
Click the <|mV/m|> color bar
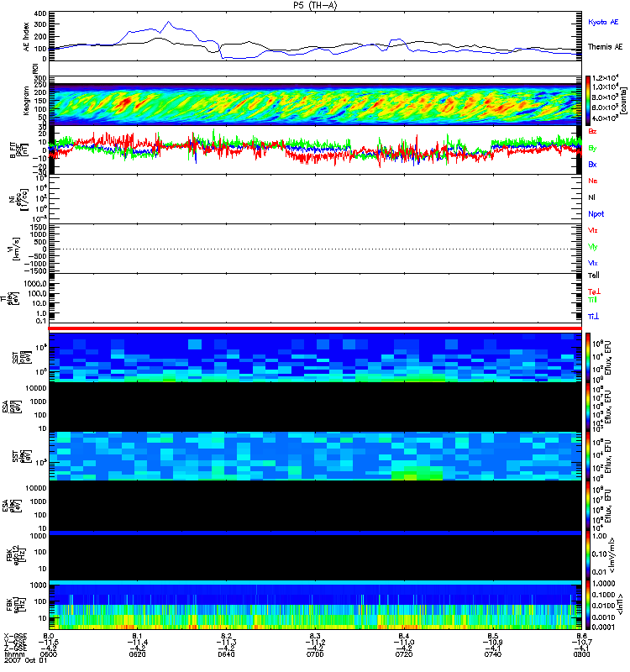[x=588, y=555]
